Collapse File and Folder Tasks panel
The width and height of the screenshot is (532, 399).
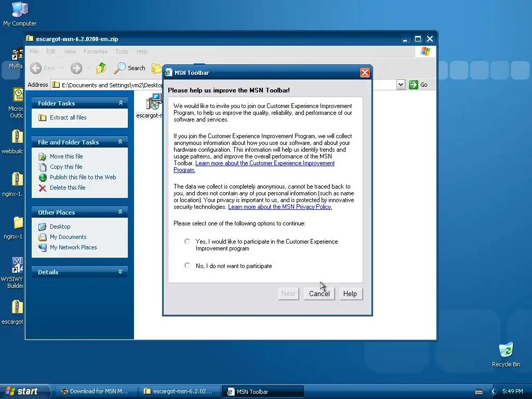(x=120, y=142)
